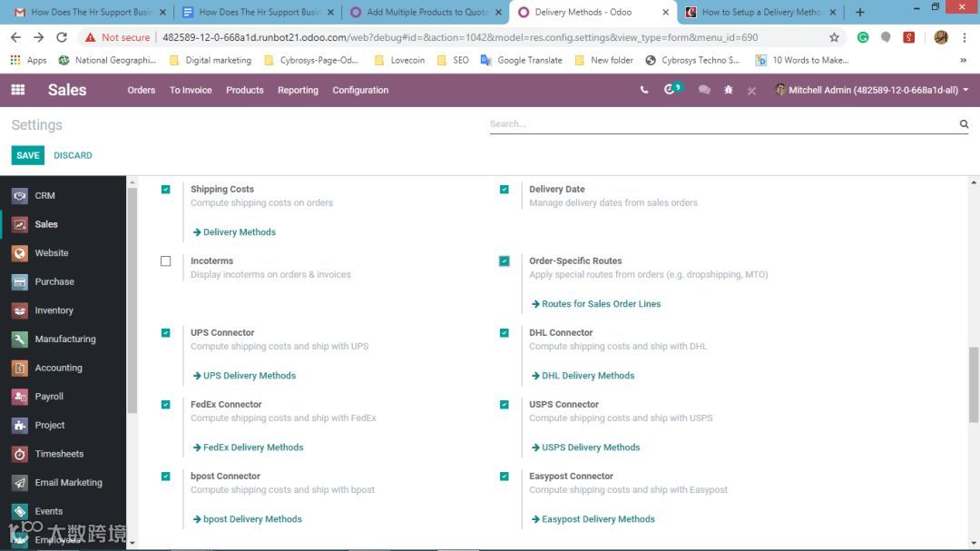980x551 pixels.
Task: Select Purchase icon in settings sidebar
Action: click(19, 282)
